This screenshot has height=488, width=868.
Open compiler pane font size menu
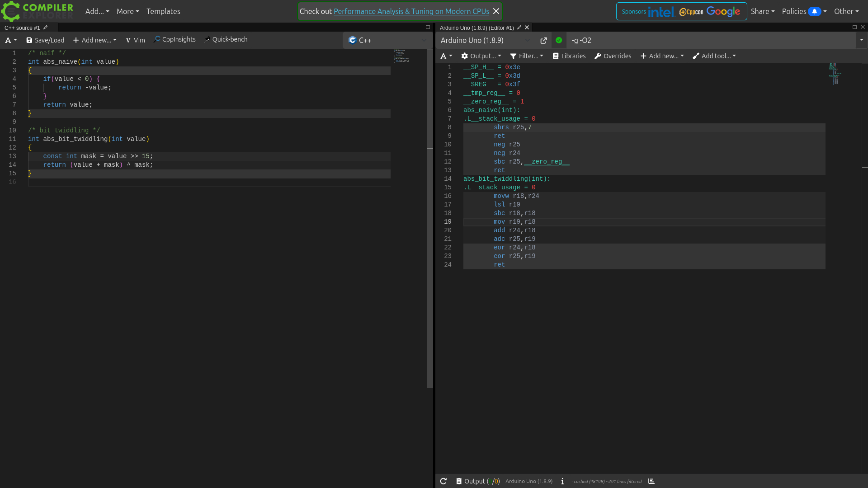tap(446, 56)
